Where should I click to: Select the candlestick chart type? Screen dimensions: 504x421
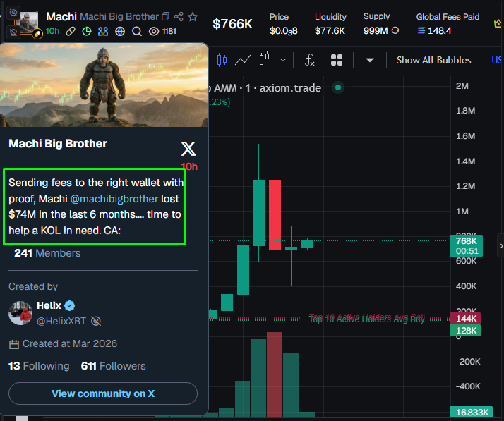coord(222,60)
